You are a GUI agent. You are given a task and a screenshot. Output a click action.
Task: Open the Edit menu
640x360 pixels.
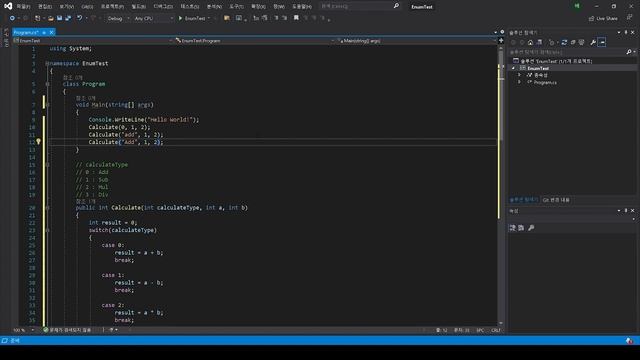pos(45,7)
